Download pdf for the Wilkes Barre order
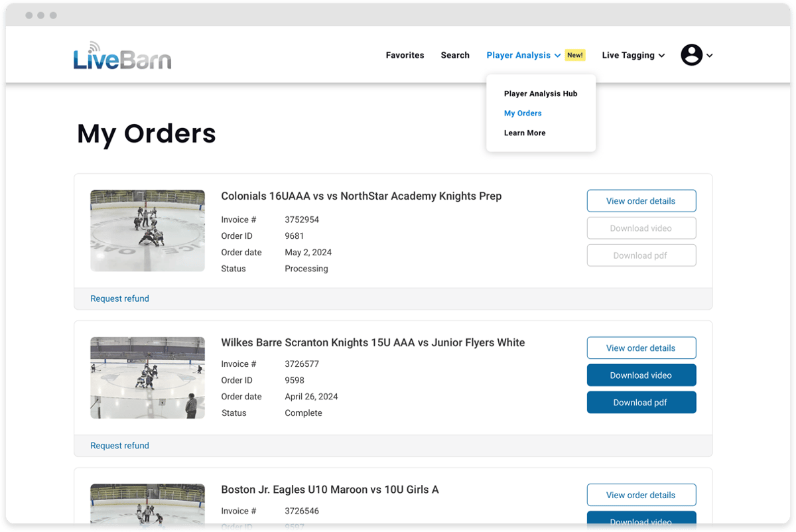This screenshot has height=532, width=796. [641, 402]
